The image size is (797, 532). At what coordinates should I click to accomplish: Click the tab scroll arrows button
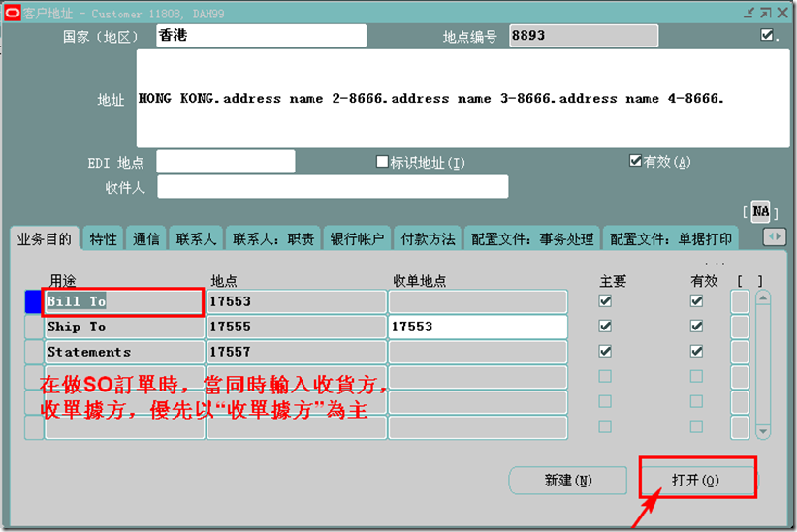click(774, 236)
